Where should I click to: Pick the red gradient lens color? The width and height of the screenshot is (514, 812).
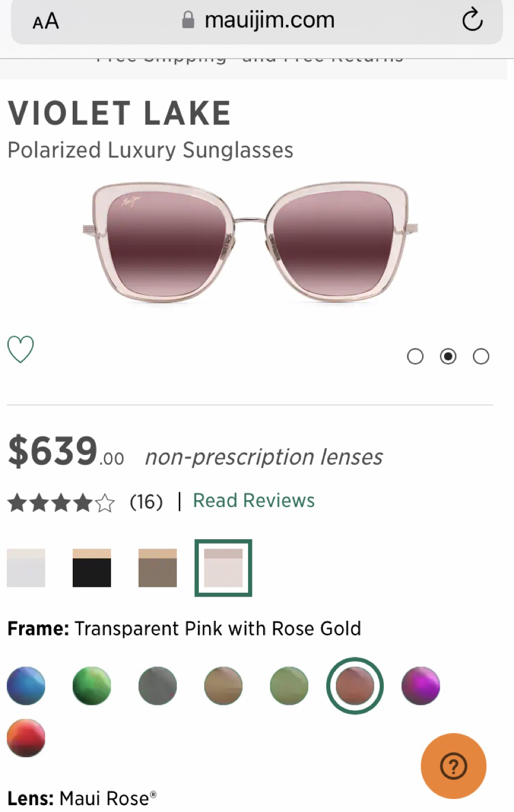click(26, 738)
